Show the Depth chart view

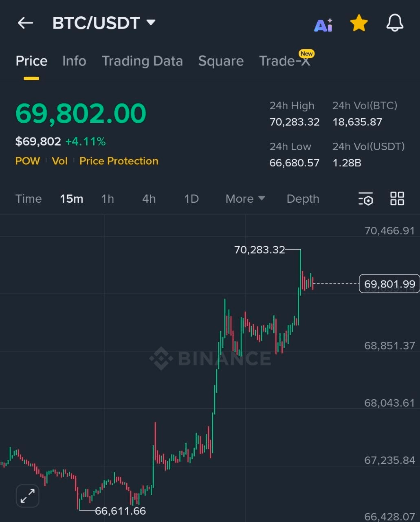[303, 199]
